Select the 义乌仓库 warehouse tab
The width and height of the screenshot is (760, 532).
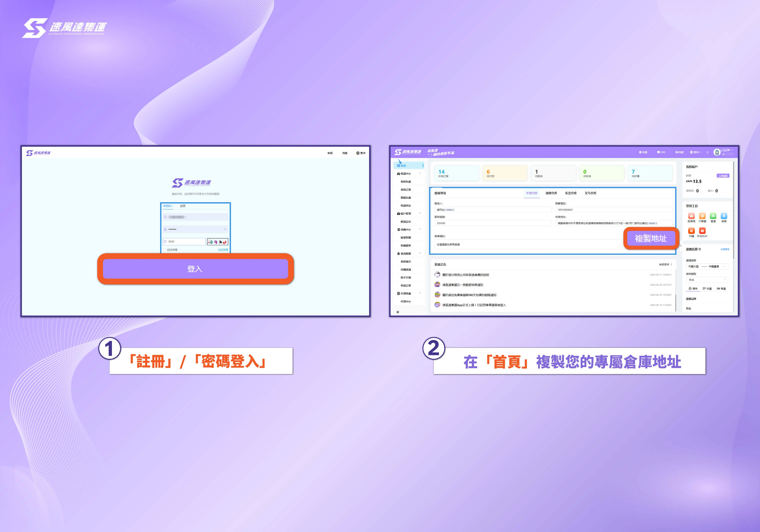pyautogui.click(x=591, y=193)
